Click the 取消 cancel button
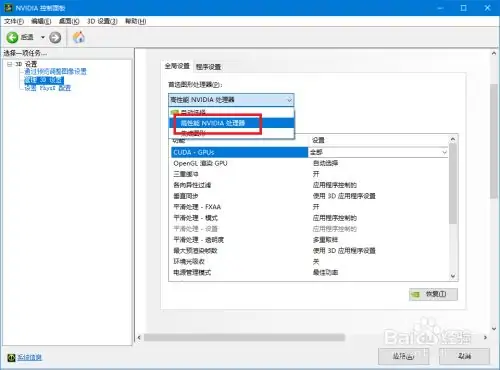This screenshot has height=370, width=500. (464, 356)
